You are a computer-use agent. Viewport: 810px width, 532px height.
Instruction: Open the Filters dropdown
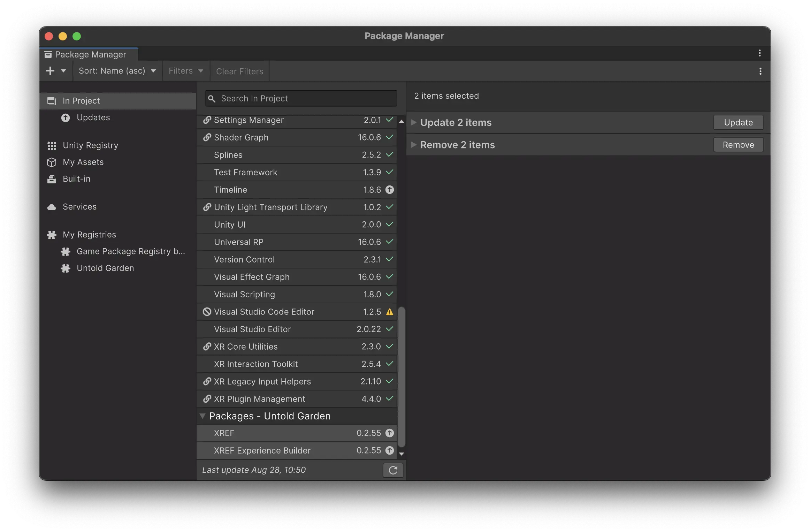(x=185, y=71)
